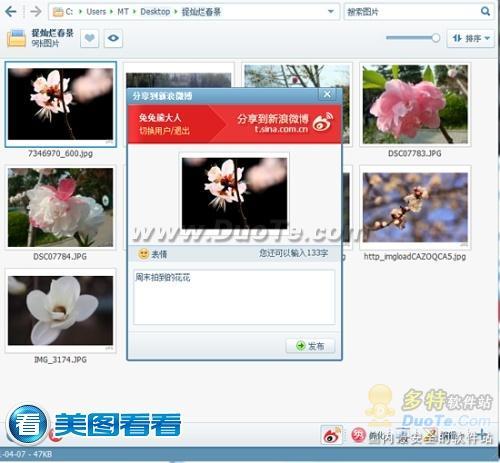
Task: Open the sort order dropdown
Action: pyautogui.click(x=471, y=38)
